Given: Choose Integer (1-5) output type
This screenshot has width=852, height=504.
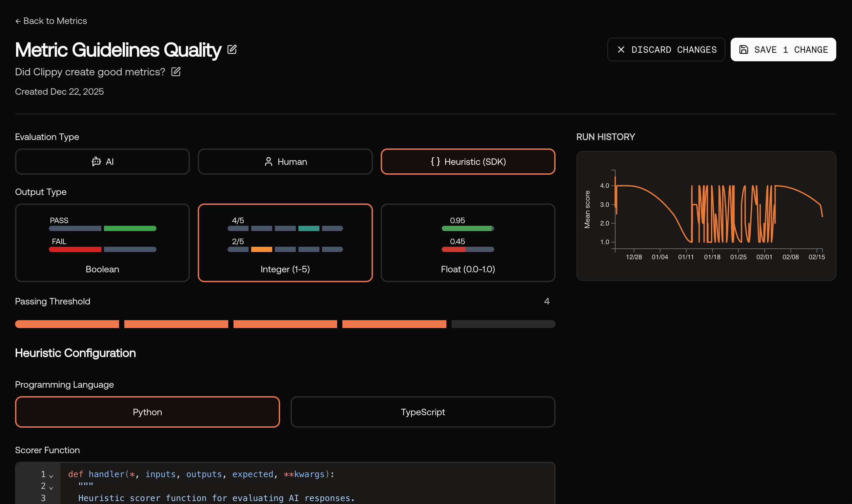Looking at the screenshot, I should point(285,243).
